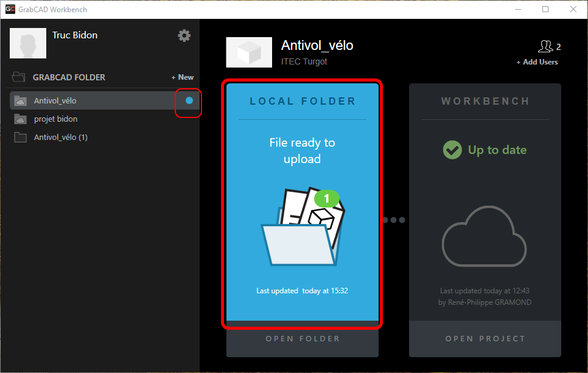
Task: Click the GrabCAD GC logo in the title bar
Action: (x=10, y=9)
